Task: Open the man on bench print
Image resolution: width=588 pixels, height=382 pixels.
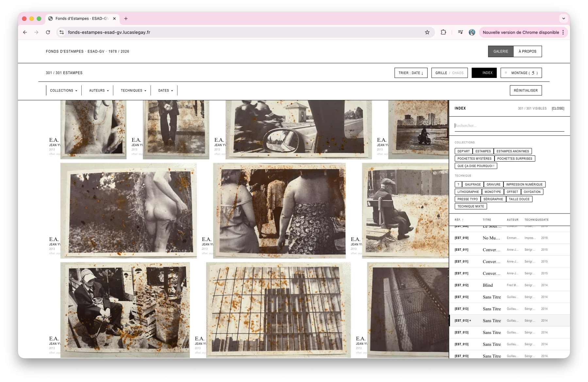Action: point(405,211)
